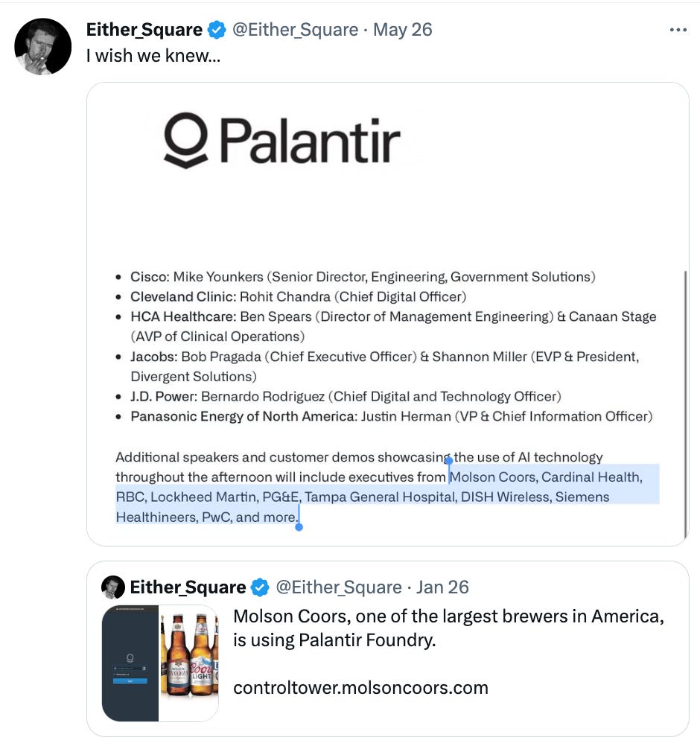
Task: Click the verified badge in the quoted tweet
Action: click(260, 587)
